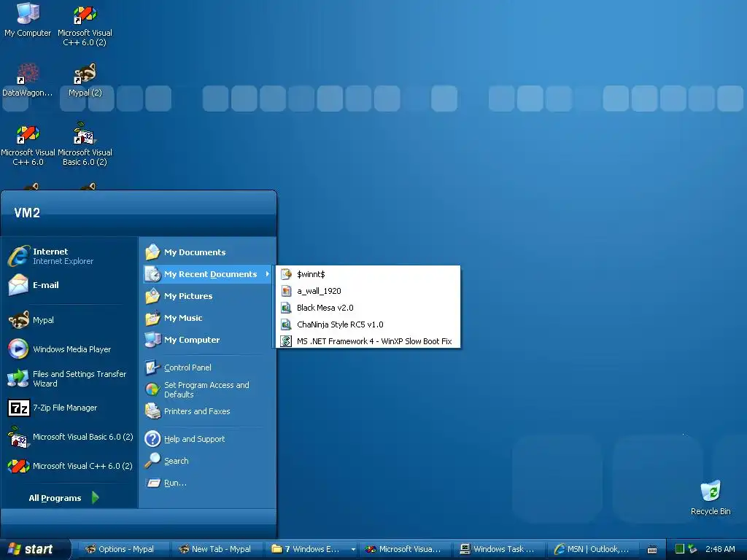Screen dimensions: 747x560
Task: Open Set Program Access and Defaults
Action: 207,389
